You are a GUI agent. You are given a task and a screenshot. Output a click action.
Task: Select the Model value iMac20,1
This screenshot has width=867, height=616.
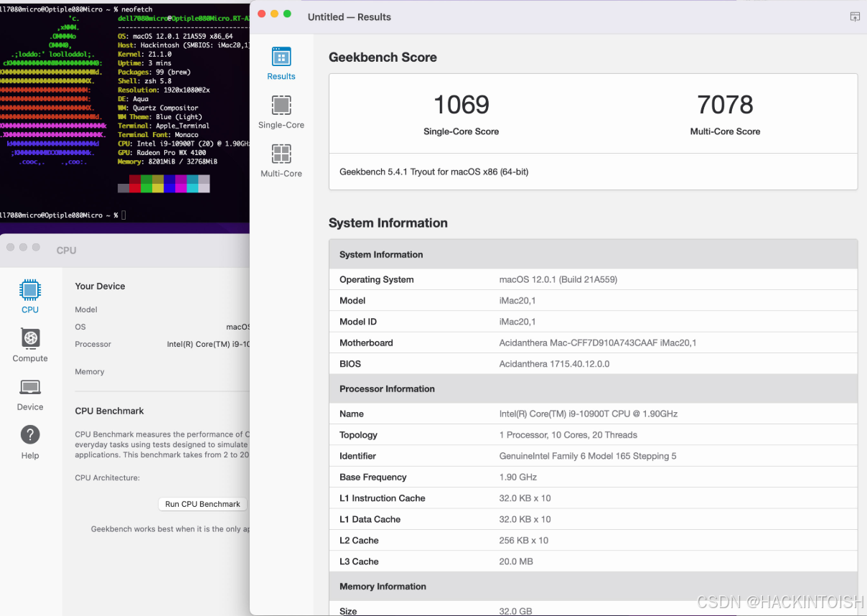point(517,301)
